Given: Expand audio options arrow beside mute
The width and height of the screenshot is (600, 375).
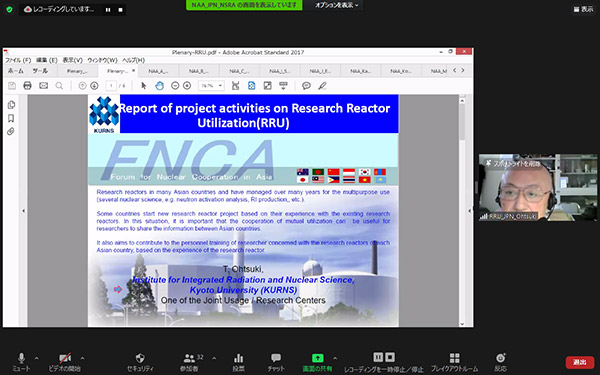Looking at the screenshot, I should 37,358.
